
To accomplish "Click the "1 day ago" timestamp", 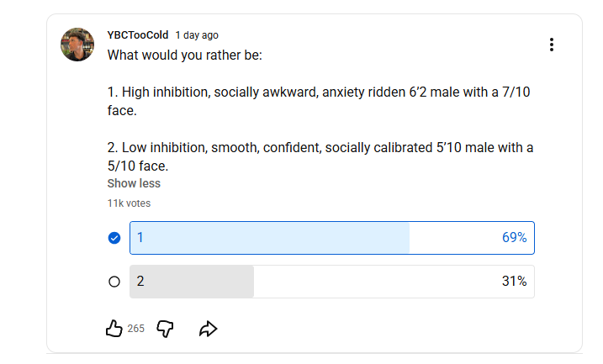I will (x=197, y=35).
